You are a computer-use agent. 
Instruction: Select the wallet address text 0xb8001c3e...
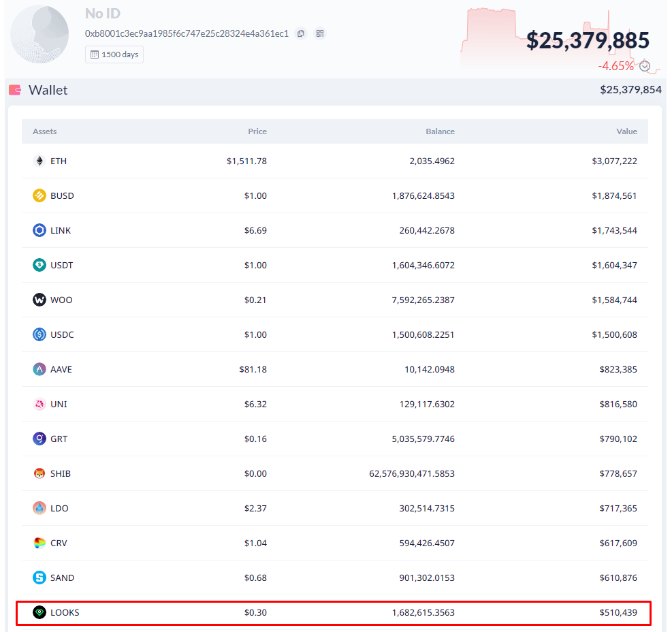pos(187,33)
